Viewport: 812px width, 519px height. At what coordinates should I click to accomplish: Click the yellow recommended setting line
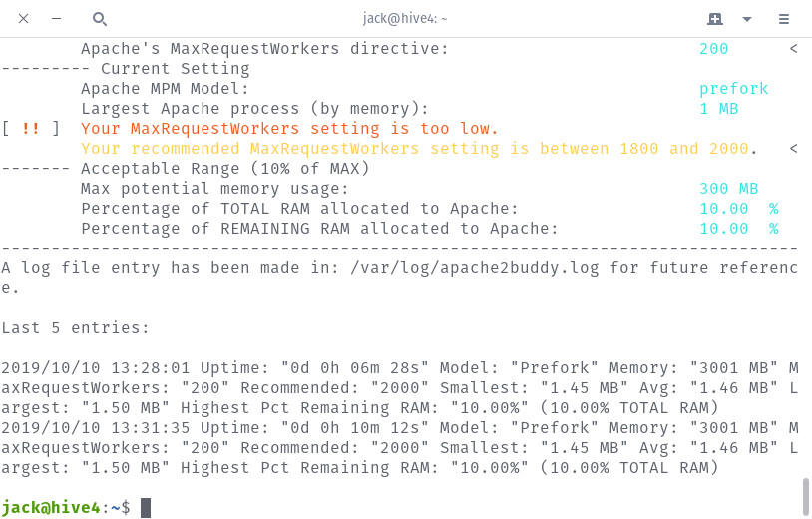coord(419,149)
